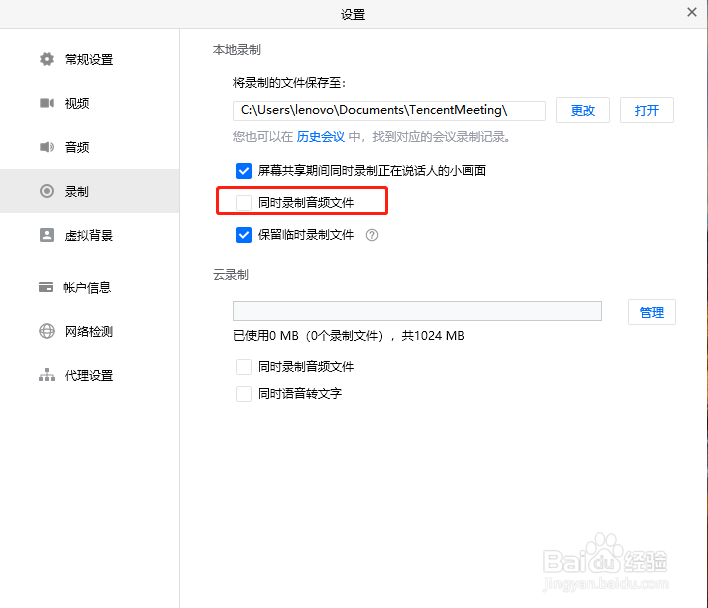This screenshot has width=708, height=608.
Task: Click the 将录制的文件保存至 label
Action: pos(289,83)
